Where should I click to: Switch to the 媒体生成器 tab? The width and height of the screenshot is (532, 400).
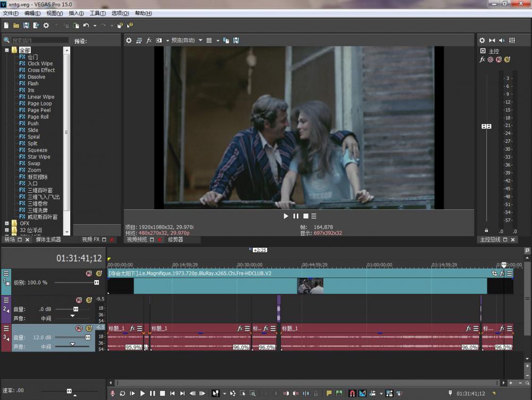click(48, 239)
